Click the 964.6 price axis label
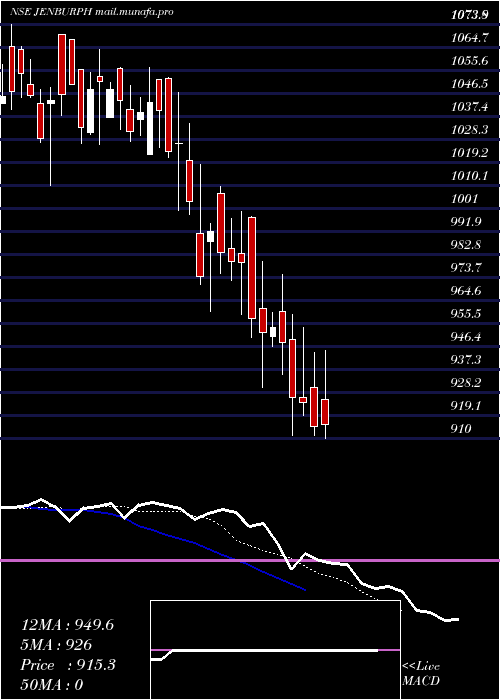 pos(466,291)
